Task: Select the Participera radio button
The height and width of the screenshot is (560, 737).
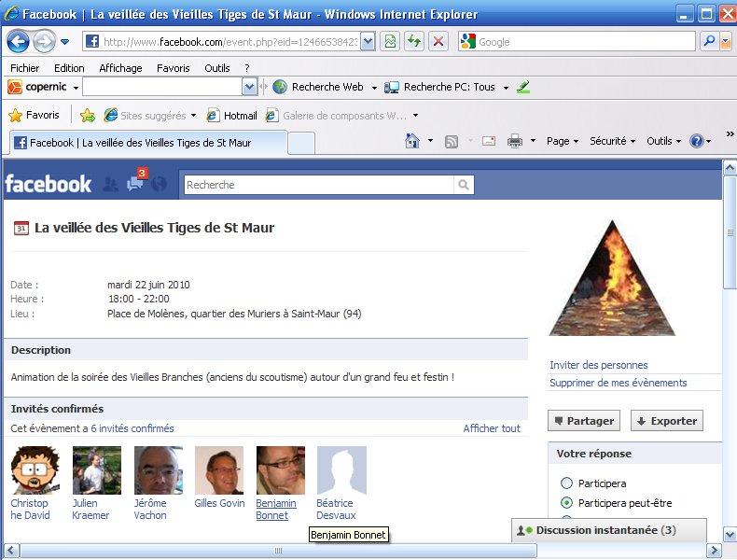Action: [x=567, y=483]
